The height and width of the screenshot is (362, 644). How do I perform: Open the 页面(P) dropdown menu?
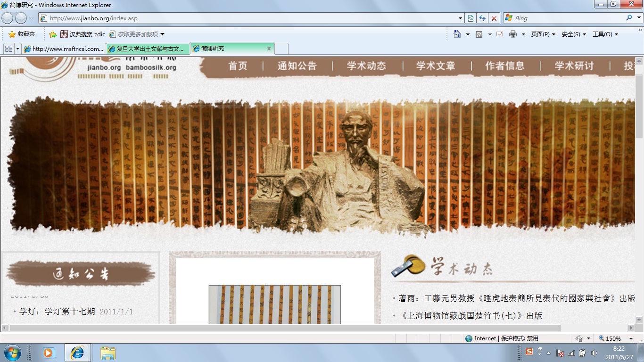543,34
